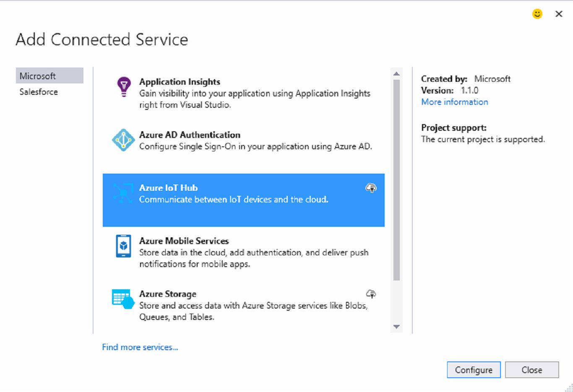Select the Azure Storage service title
The height and width of the screenshot is (392, 573).
pos(168,294)
